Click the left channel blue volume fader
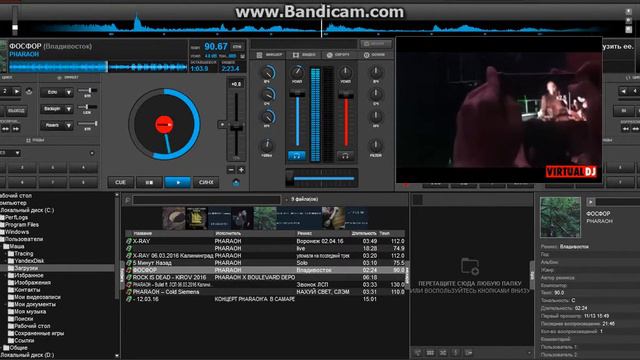This screenshot has width=640, height=360. pos(297,118)
